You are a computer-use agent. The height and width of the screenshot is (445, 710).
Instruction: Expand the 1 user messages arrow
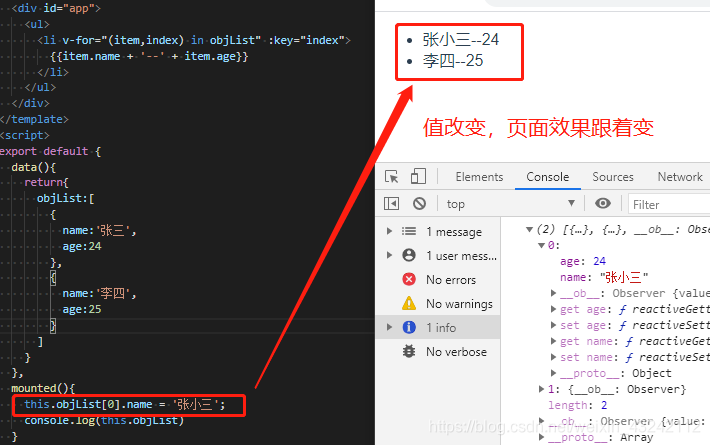click(x=389, y=255)
